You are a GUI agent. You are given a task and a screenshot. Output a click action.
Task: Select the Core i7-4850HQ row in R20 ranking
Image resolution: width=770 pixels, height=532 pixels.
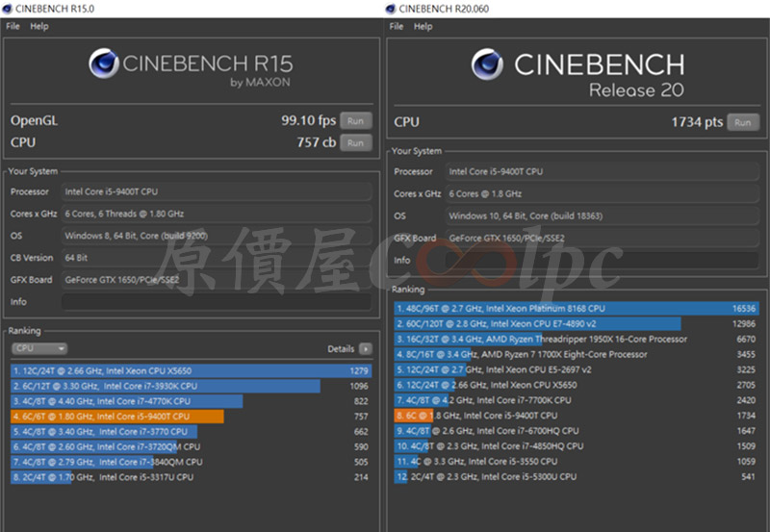tap(577, 446)
